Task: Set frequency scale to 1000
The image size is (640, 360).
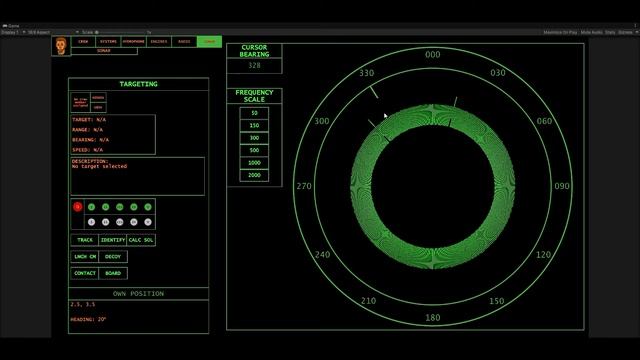Action: pyautogui.click(x=254, y=163)
